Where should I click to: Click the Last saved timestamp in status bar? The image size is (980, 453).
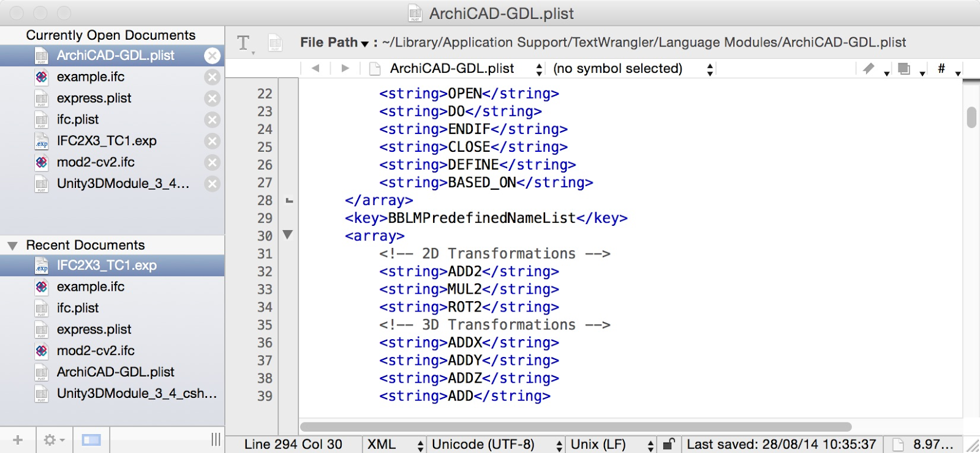click(782, 444)
